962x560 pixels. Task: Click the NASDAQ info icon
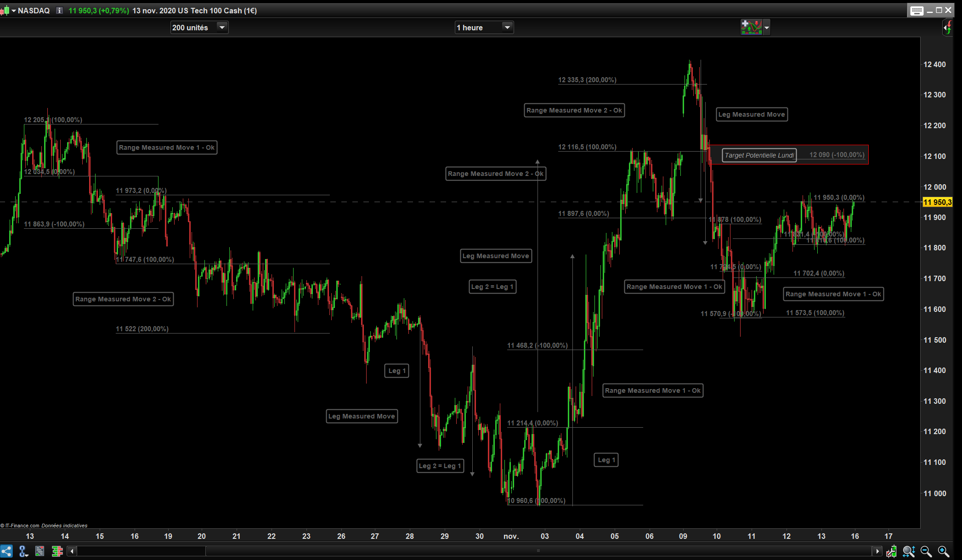coord(59,11)
